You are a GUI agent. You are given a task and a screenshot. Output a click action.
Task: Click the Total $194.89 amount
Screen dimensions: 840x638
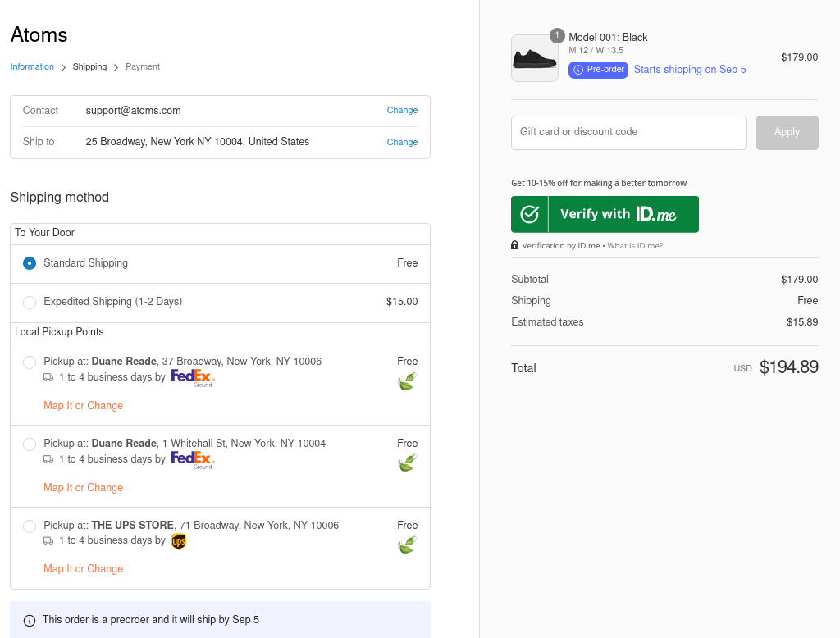(788, 367)
